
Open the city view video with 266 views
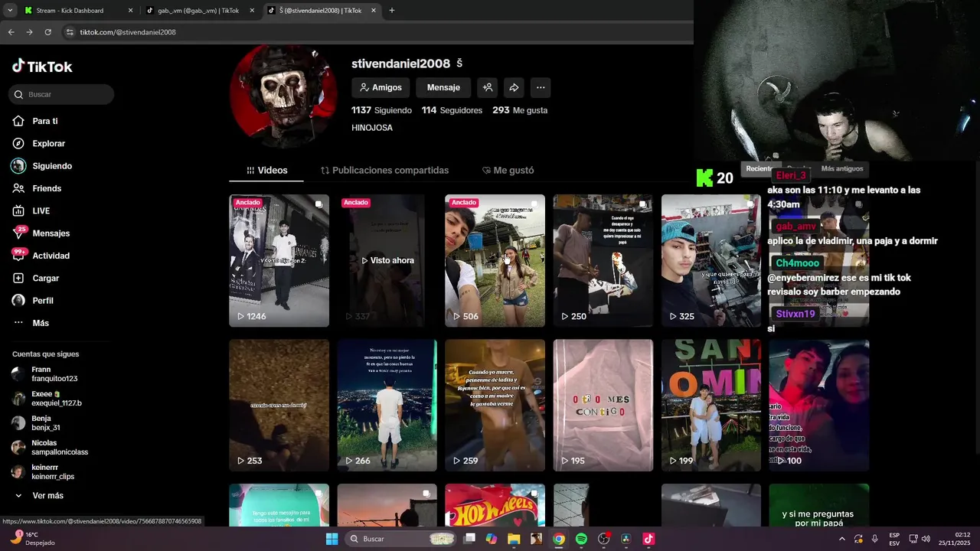[387, 406]
